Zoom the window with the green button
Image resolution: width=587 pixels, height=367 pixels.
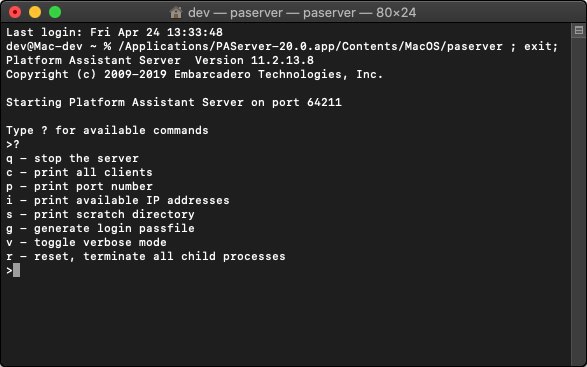click(55, 12)
